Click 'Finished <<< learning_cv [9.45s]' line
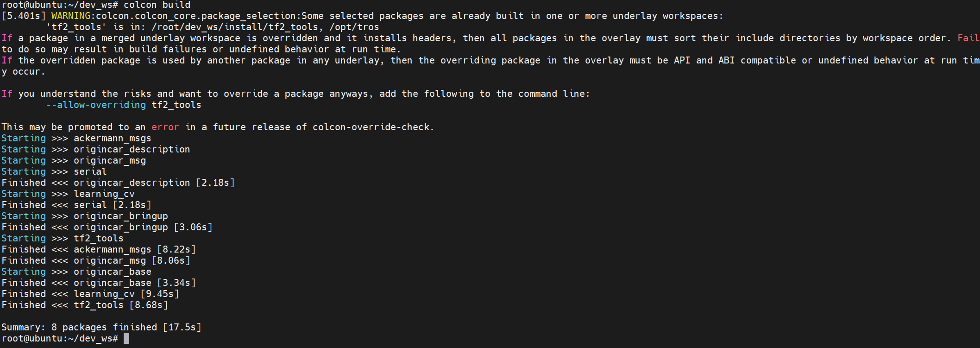 (90, 294)
